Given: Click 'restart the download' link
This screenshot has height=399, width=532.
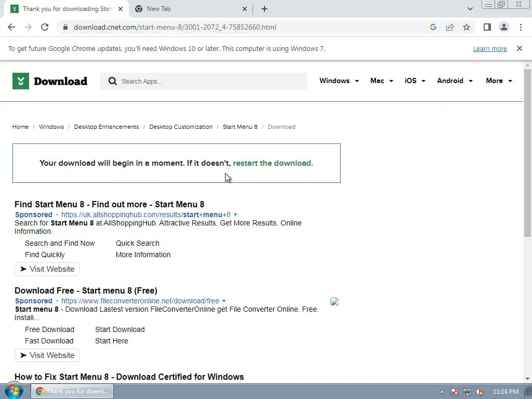Looking at the screenshot, I should point(273,163).
